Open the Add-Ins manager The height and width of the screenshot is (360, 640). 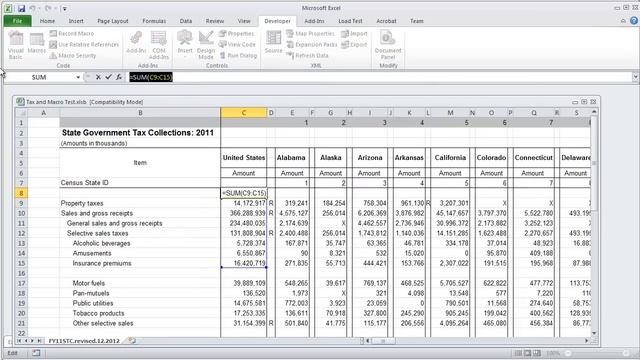tap(136, 43)
